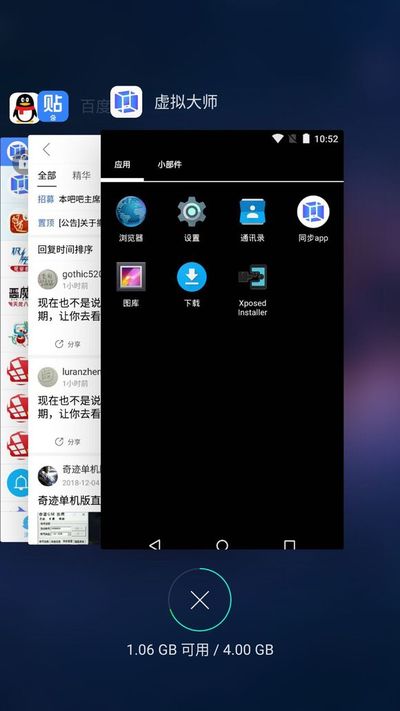
Task: Tap the 虚拟大师 app icon in header
Action: (x=126, y=102)
